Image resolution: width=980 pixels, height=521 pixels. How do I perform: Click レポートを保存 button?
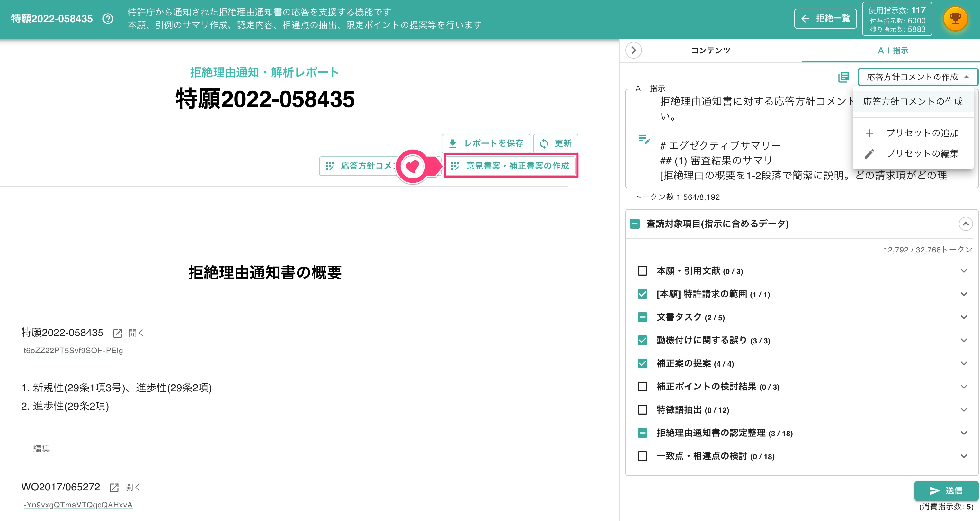click(486, 143)
